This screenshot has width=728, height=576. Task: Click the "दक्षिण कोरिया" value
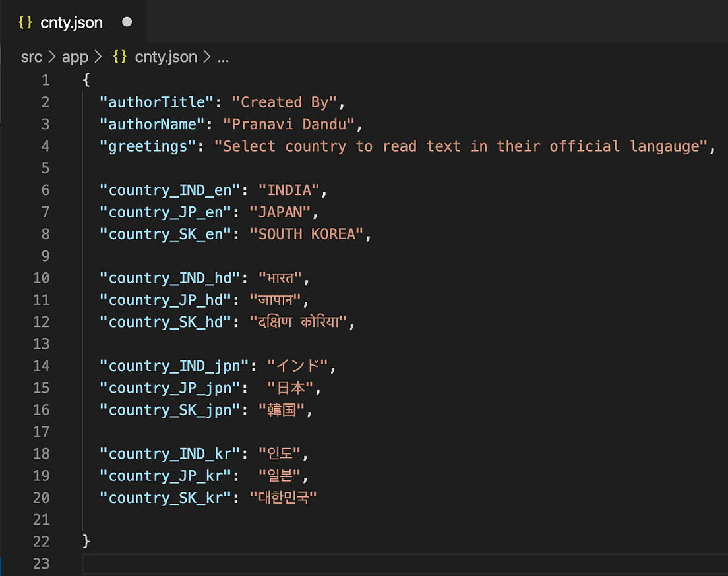298,322
